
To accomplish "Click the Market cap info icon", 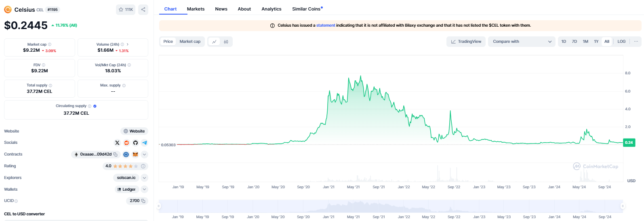I will pos(50,44).
